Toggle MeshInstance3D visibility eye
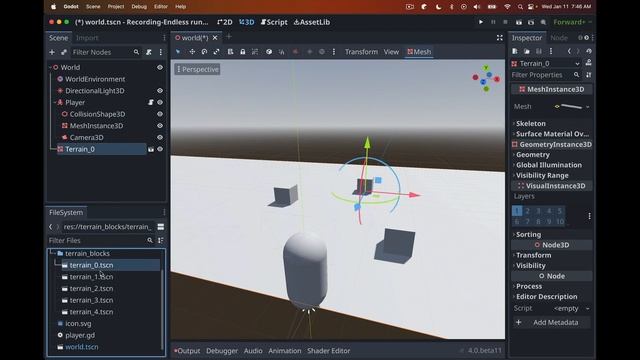This screenshot has height=360, width=640. pos(160,126)
